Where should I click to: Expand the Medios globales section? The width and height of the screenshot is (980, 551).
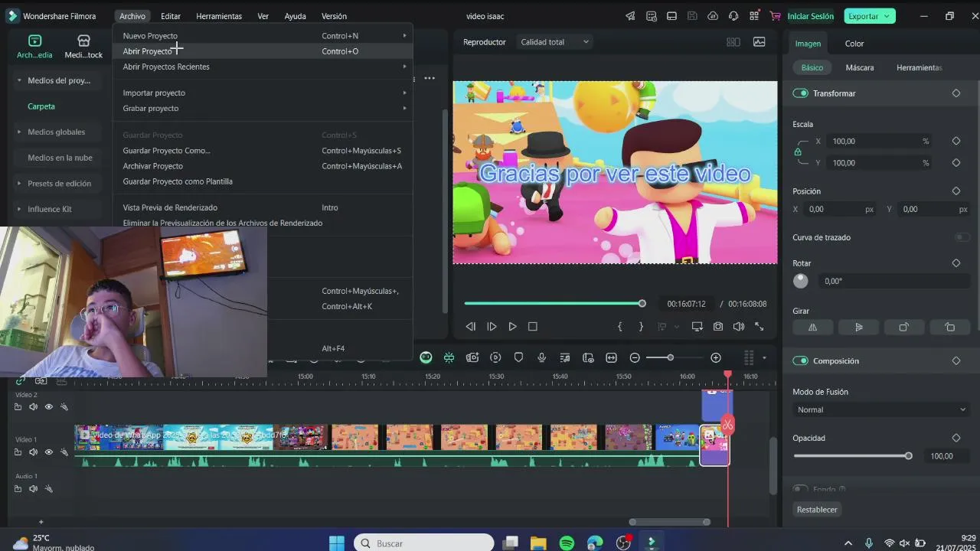19,132
